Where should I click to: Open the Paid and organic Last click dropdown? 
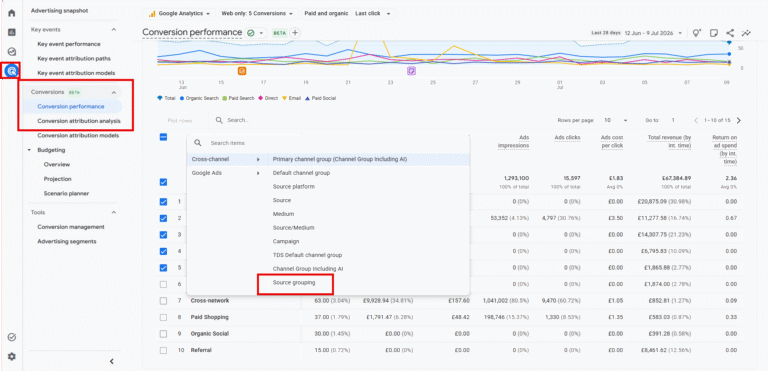347,14
